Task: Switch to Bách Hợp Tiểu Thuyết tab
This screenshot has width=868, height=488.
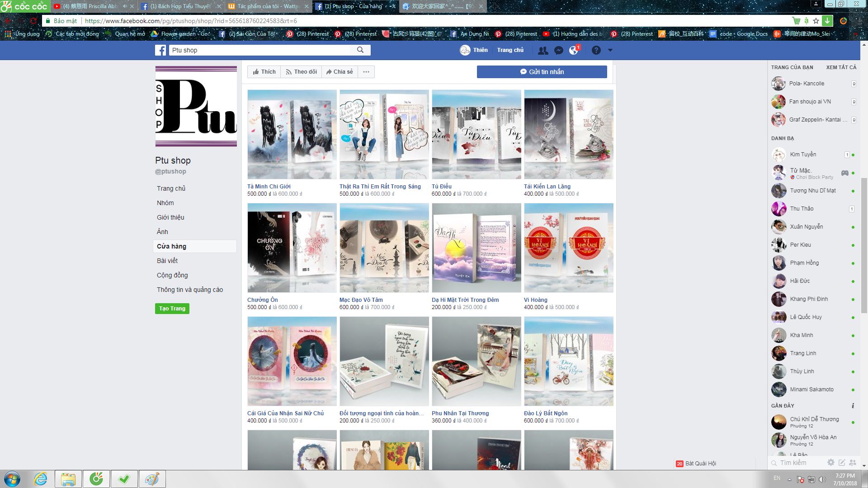Action: coord(181,6)
